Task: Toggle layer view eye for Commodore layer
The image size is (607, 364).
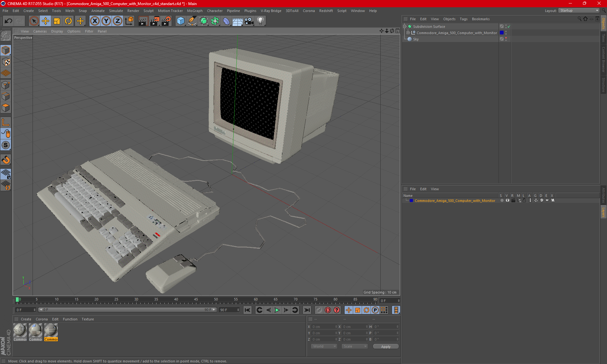Action: point(507,200)
